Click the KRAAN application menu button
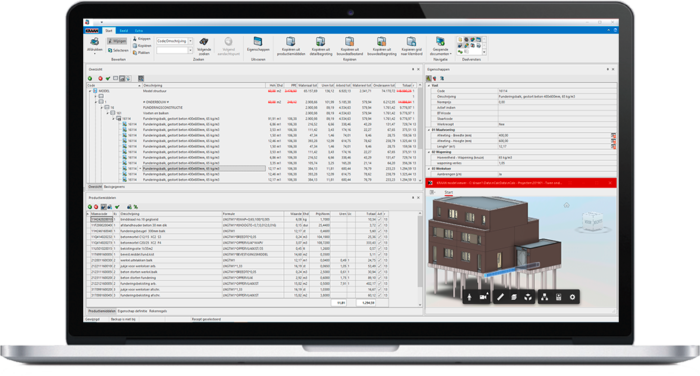Image resolution: width=700 pixels, height=376 pixels. point(92,30)
